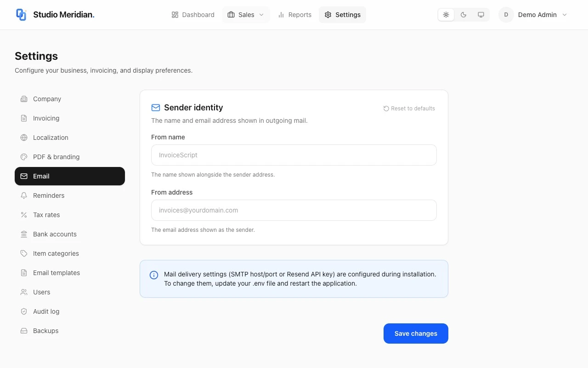Click 'The email address shown as the sender.' text
The width and height of the screenshot is (588, 368).
[203, 230]
